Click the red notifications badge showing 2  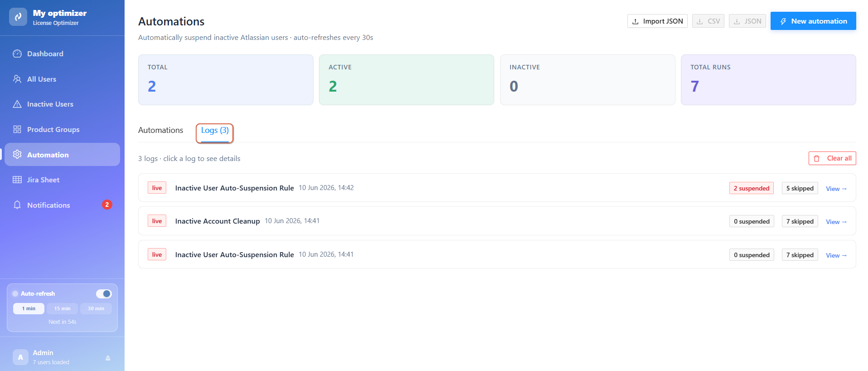click(107, 205)
